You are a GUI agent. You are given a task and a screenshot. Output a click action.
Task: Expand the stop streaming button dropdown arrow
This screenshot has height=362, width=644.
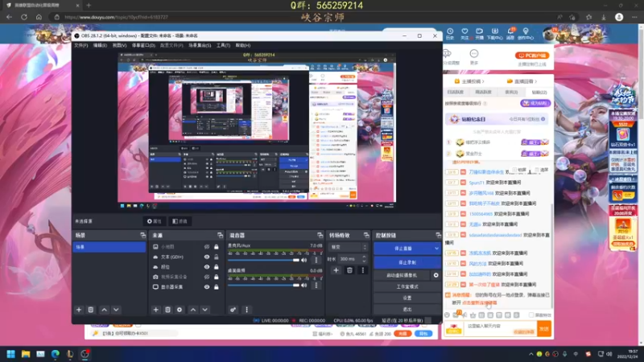coord(436,249)
